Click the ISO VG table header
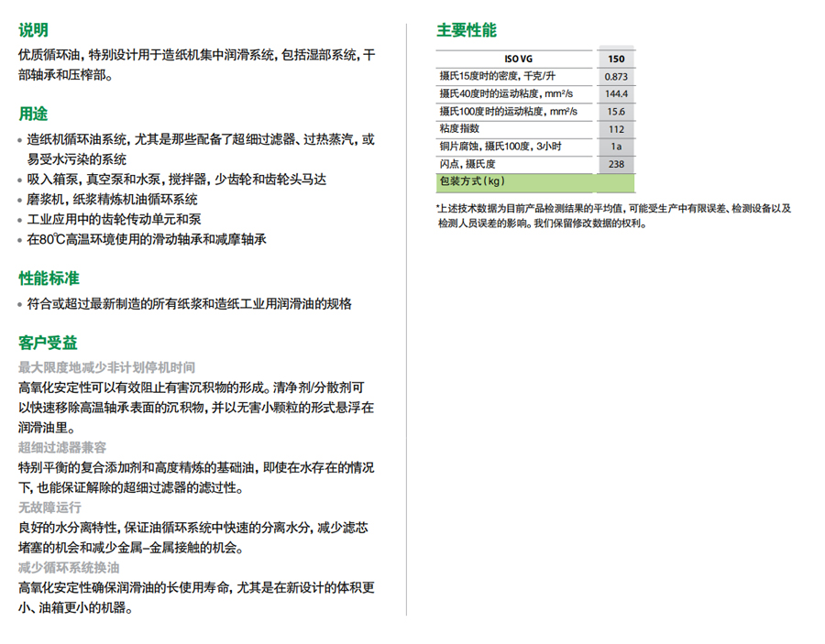 tap(518, 59)
